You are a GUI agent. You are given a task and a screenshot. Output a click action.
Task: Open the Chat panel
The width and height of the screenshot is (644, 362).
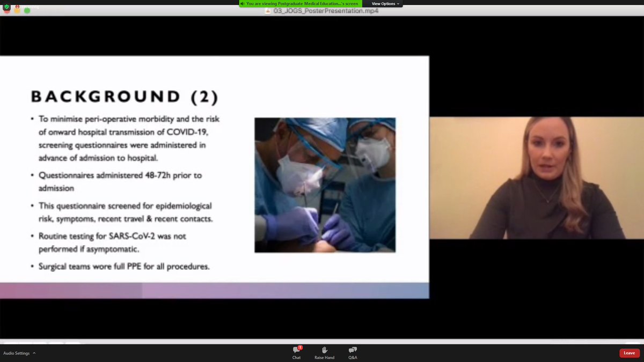(296, 352)
